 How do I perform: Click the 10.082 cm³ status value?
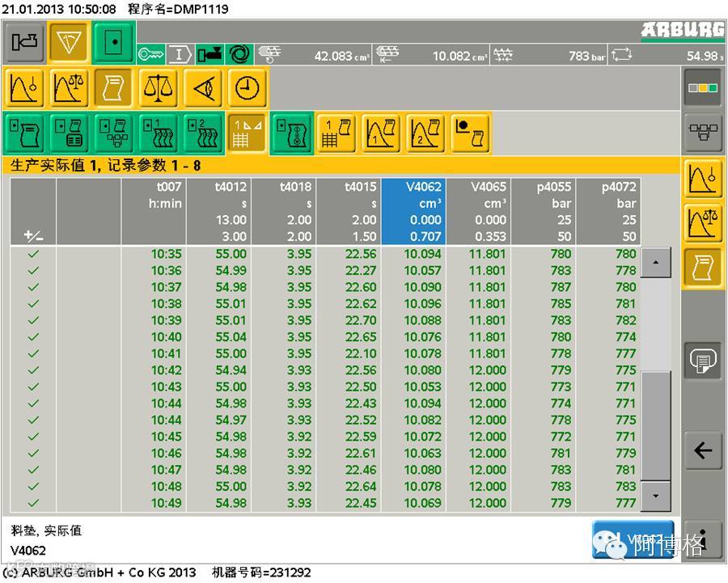click(x=459, y=56)
